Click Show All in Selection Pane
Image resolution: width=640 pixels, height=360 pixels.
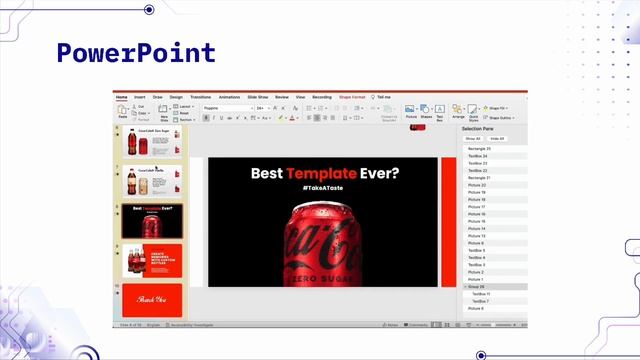[x=473, y=139]
